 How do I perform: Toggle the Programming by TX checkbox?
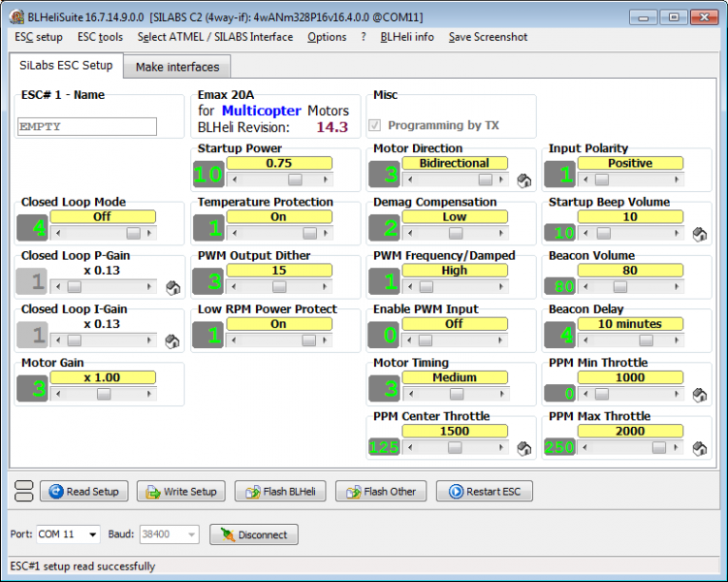pos(375,125)
